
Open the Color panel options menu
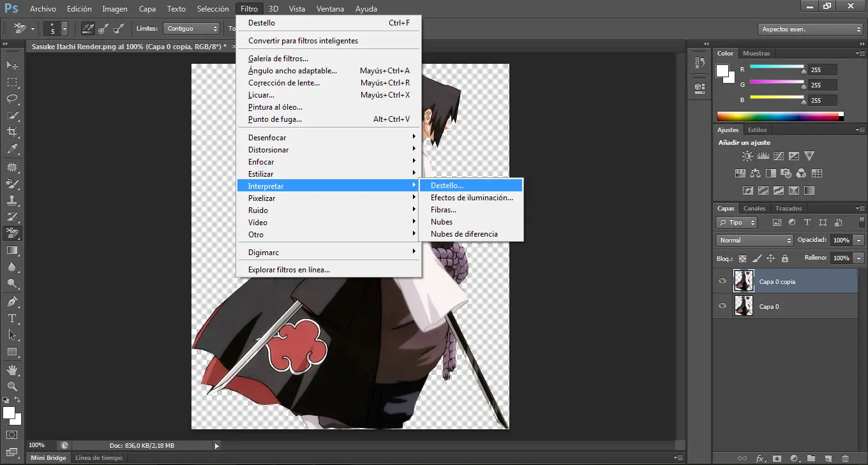[861, 54]
